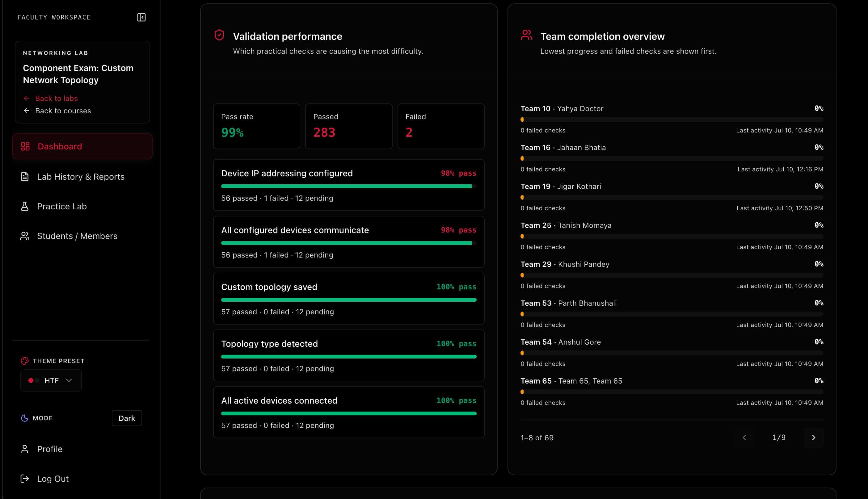Click the Lab History & Reports document icon
Screen dimensions: 868x499
[x=25, y=177]
